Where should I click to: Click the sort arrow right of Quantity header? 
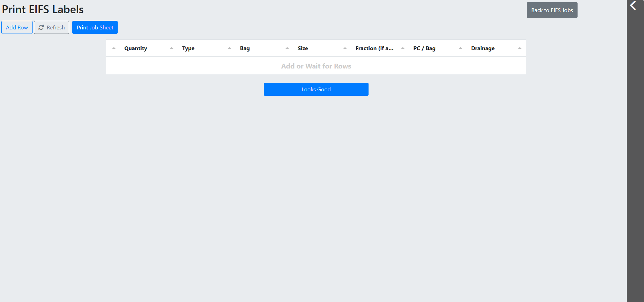pyautogui.click(x=172, y=48)
